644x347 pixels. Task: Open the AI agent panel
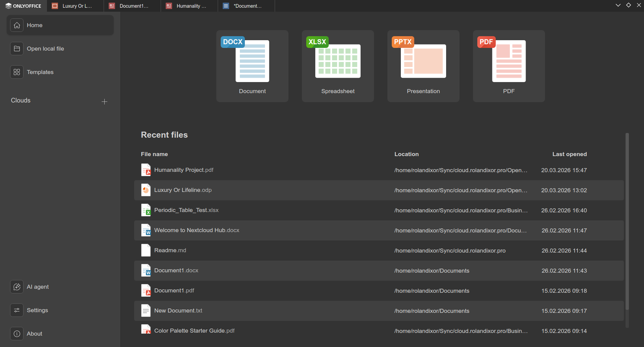38,287
